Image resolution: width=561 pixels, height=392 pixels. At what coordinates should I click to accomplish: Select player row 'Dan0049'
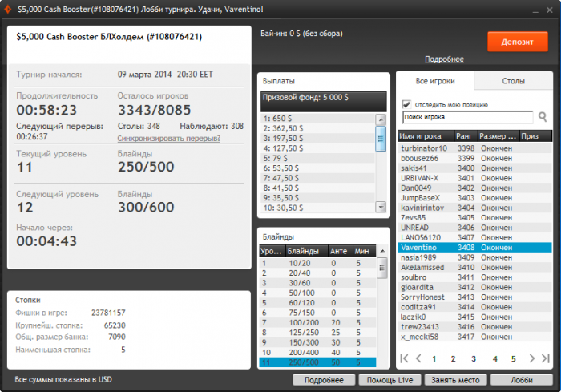[x=474, y=188]
